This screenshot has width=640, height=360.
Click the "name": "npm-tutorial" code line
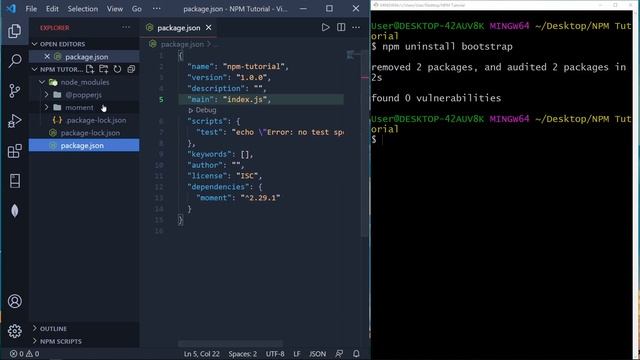[238, 67]
